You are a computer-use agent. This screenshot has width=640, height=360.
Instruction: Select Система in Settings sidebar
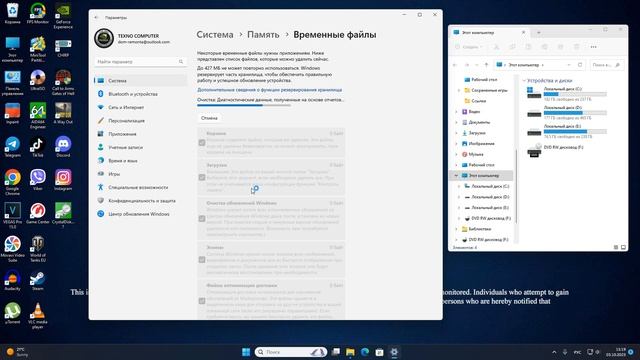[140, 80]
